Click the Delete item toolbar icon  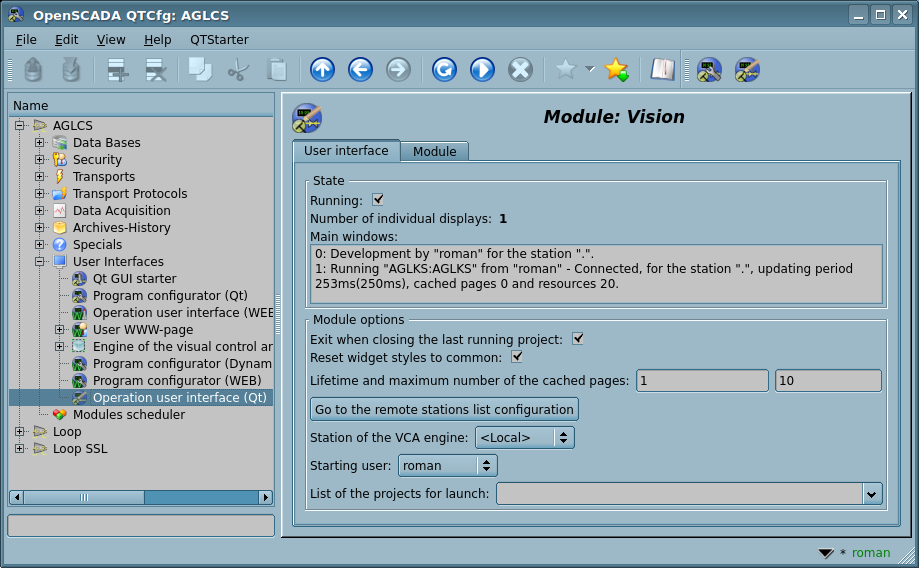[156, 70]
